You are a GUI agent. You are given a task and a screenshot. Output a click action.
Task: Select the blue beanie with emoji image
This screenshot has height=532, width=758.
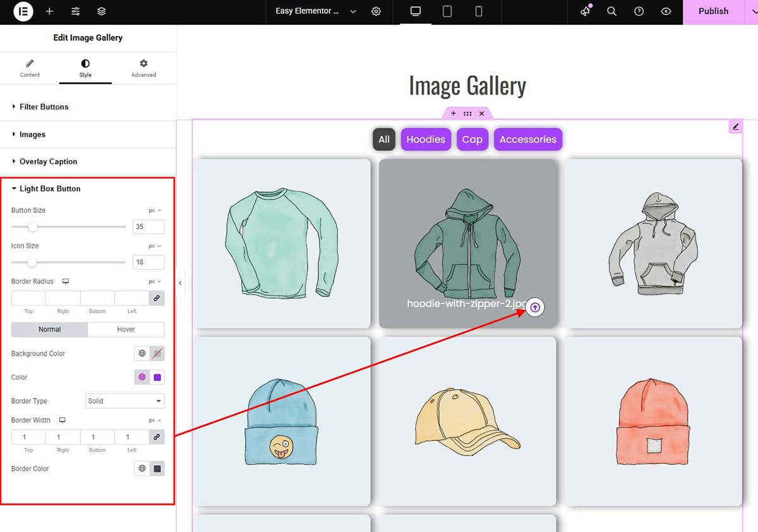click(x=282, y=421)
